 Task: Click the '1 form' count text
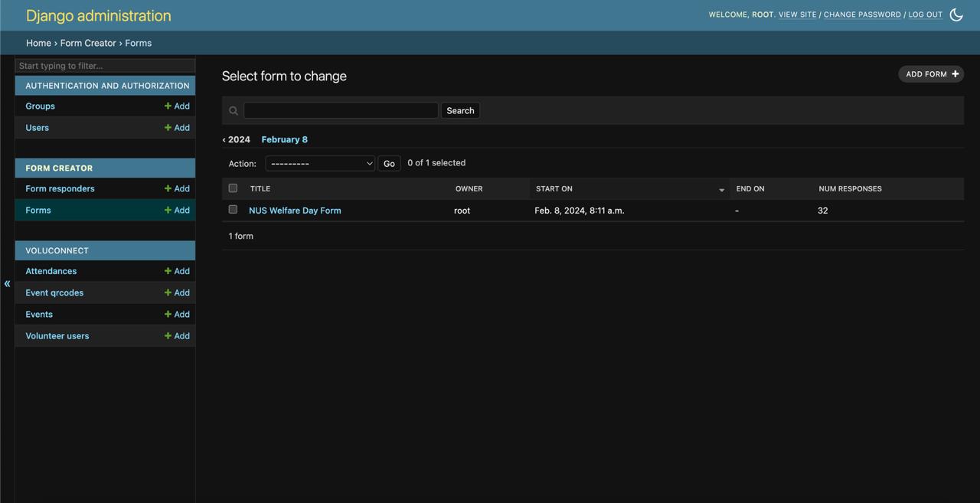tap(241, 237)
